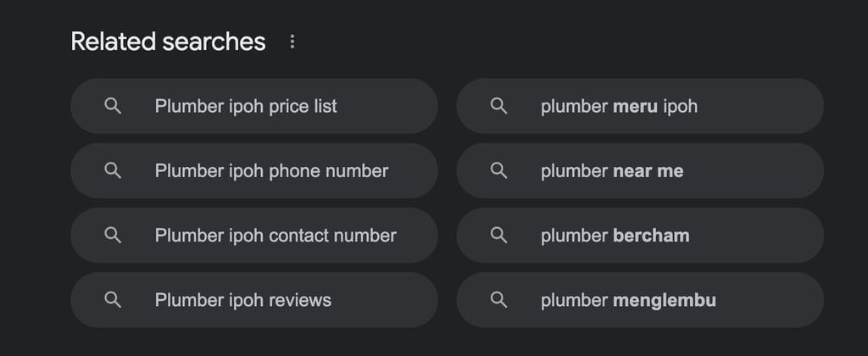Open the 'plumber bercham' related search

click(x=615, y=235)
